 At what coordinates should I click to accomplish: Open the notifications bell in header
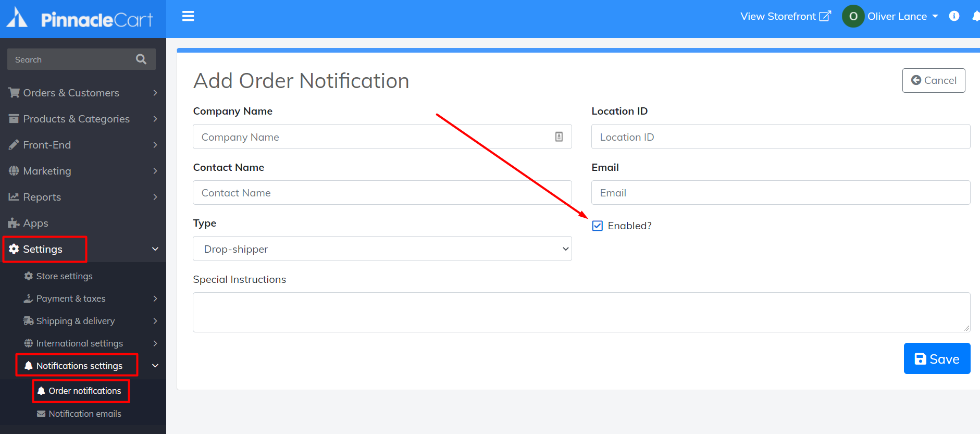pos(976,16)
